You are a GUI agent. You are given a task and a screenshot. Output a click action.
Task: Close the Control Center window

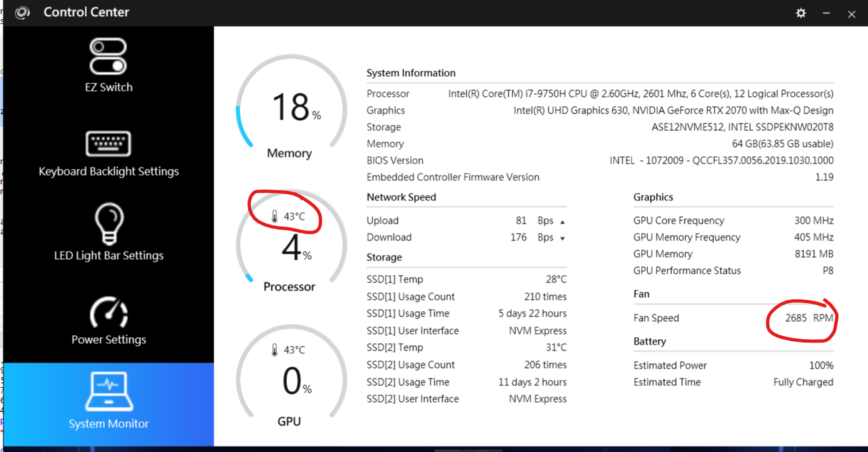pyautogui.click(x=851, y=13)
